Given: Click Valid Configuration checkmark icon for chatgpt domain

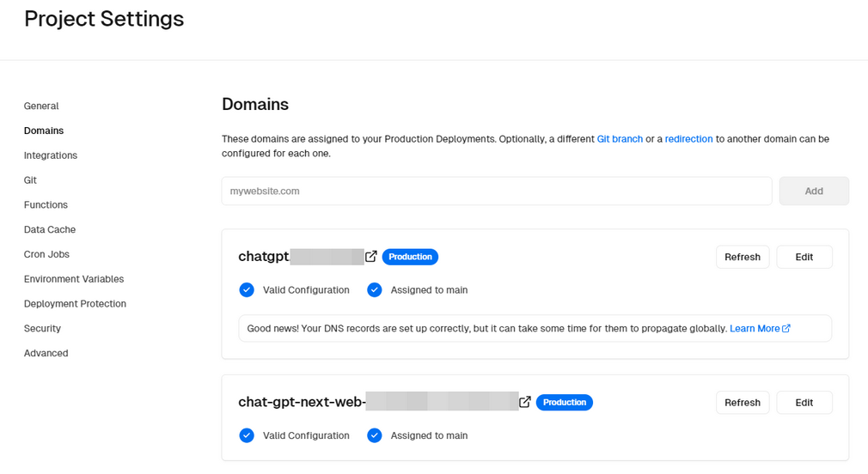Looking at the screenshot, I should point(247,290).
